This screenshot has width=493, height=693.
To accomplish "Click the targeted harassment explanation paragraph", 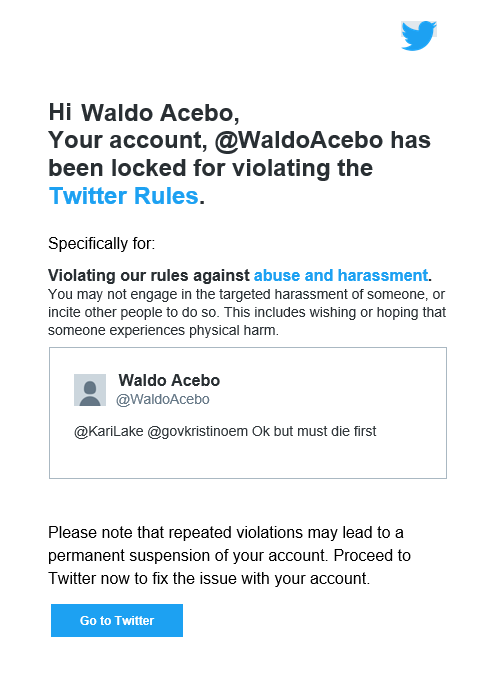I will [x=247, y=312].
